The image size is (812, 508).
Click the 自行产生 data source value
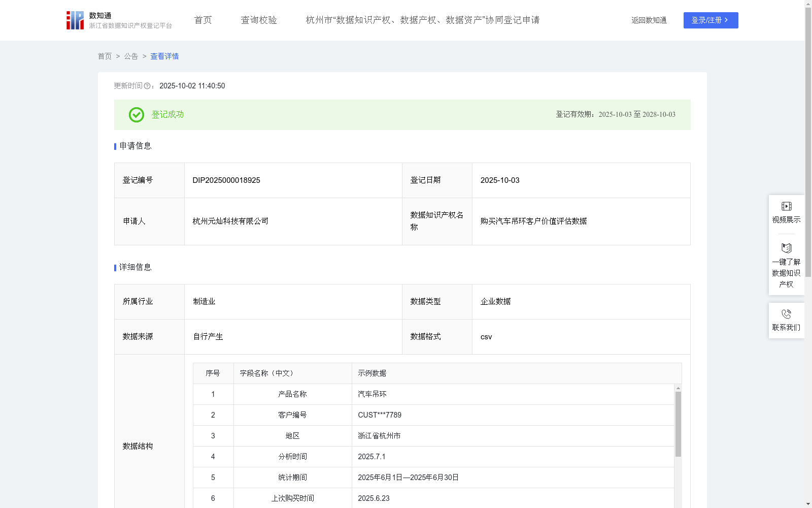coord(208,337)
